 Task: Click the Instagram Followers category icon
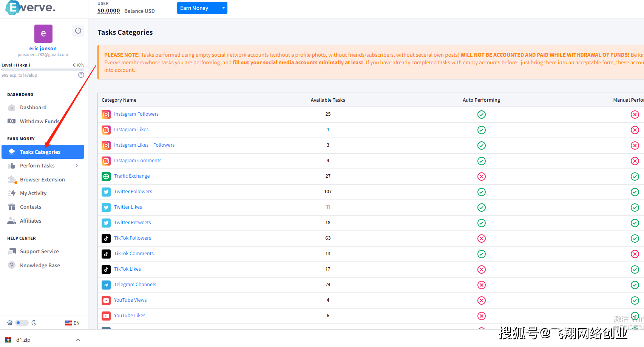[106, 114]
